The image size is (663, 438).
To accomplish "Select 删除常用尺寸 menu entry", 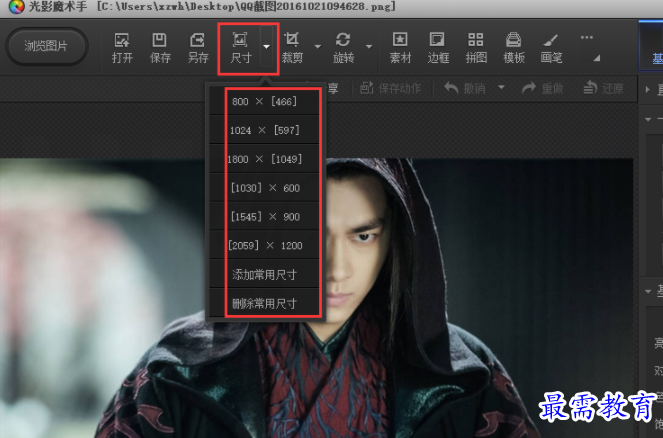I will [x=264, y=303].
